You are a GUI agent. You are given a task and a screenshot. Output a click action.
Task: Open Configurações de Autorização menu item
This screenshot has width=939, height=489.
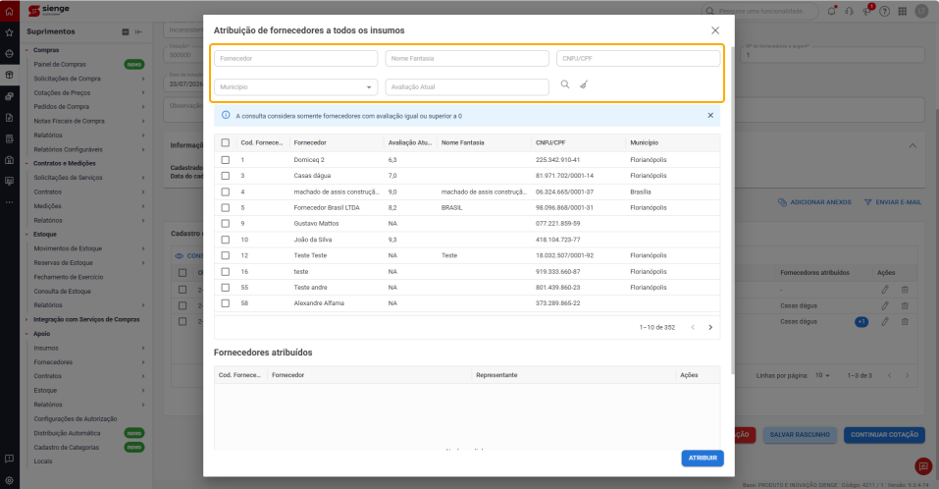tap(75, 419)
